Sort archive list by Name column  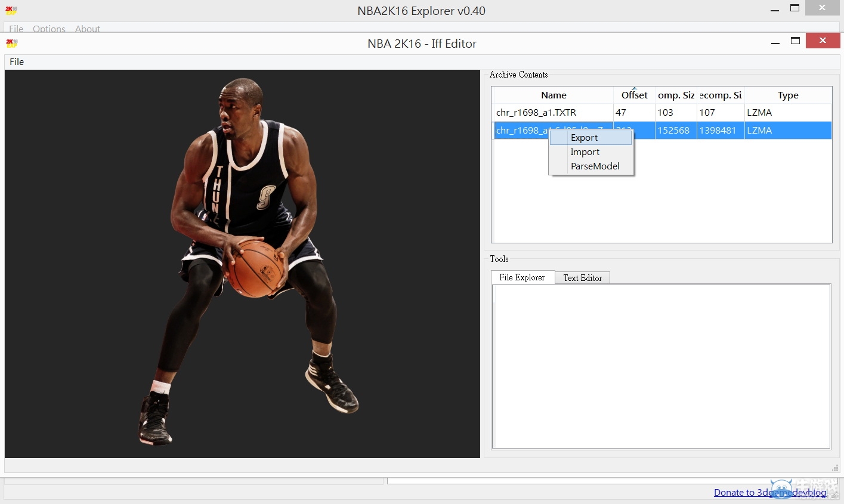554,95
